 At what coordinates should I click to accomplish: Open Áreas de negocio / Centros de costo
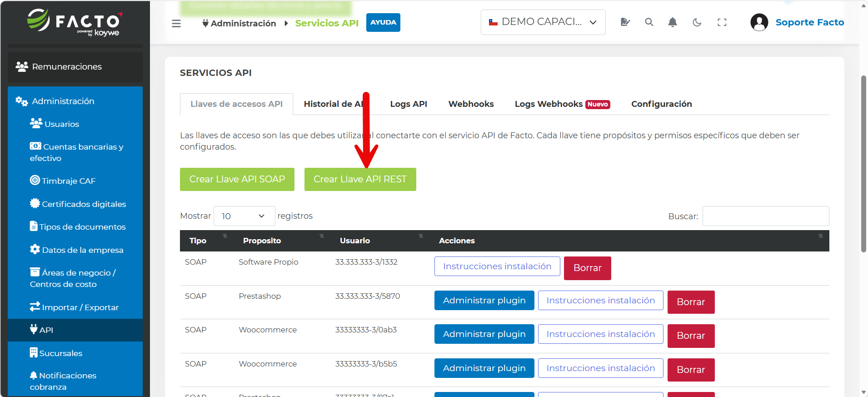(73, 278)
